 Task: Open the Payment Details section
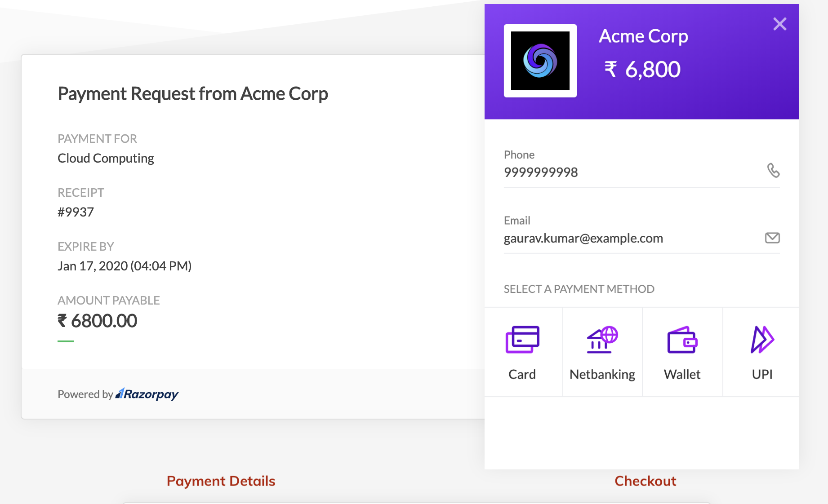pyautogui.click(x=221, y=481)
